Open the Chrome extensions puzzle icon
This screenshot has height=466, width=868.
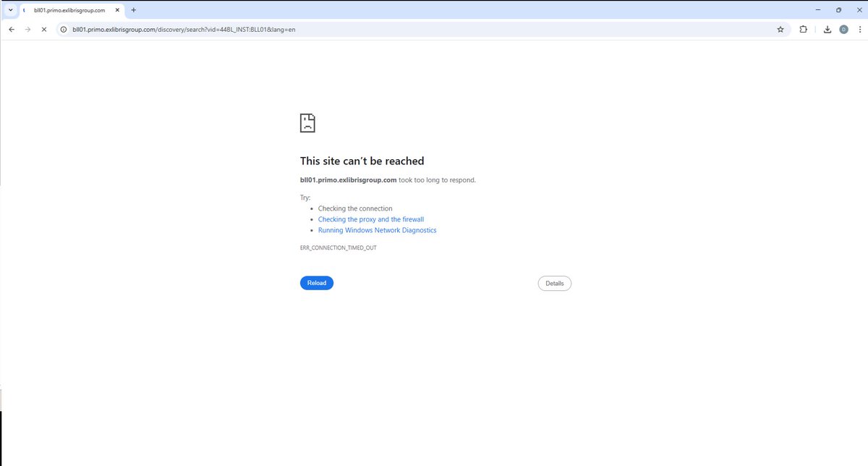[803, 30]
